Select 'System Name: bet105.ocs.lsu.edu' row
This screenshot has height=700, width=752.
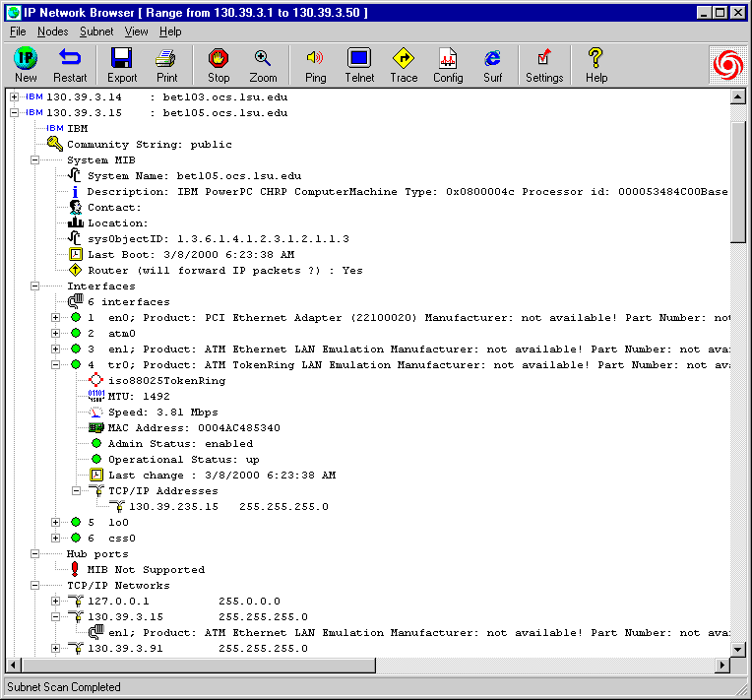point(194,175)
